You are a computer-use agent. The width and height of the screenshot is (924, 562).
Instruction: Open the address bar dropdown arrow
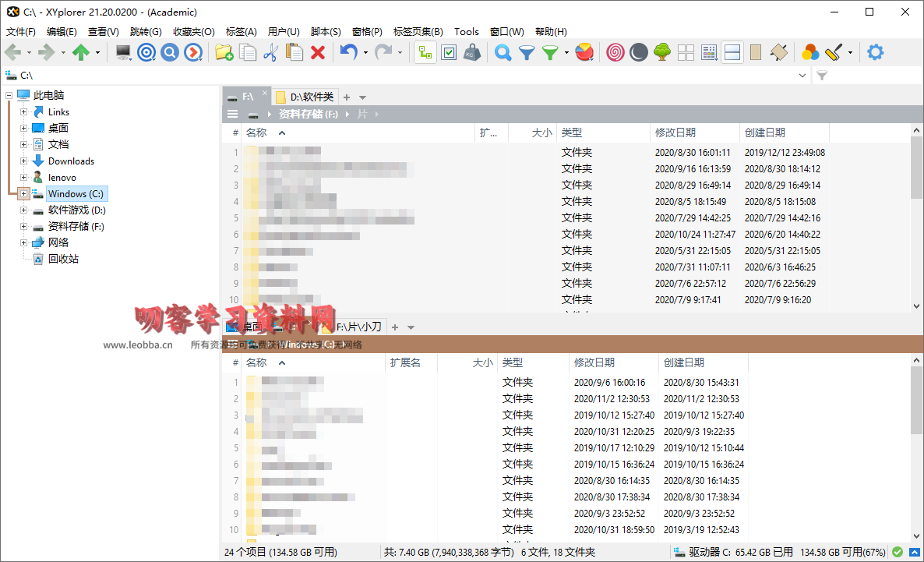point(803,76)
